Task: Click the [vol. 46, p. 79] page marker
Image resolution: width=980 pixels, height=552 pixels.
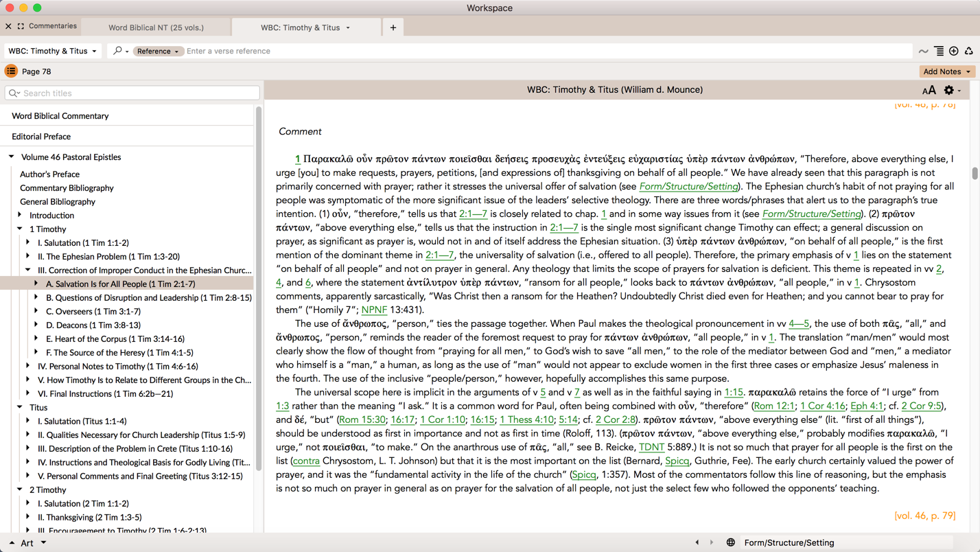Action: [x=924, y=516]
